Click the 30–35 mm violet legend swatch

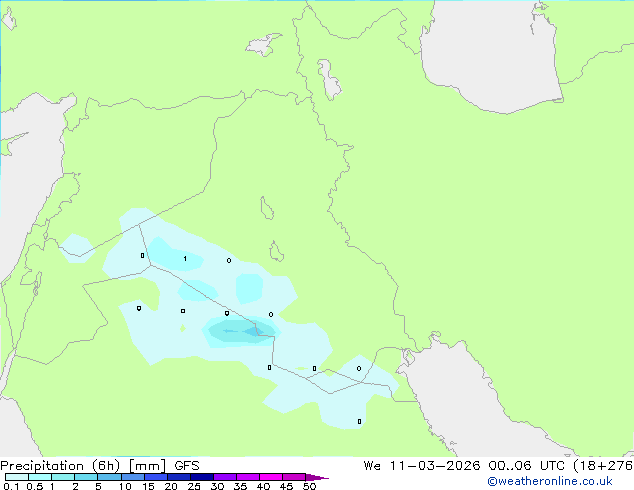[225, 477]
